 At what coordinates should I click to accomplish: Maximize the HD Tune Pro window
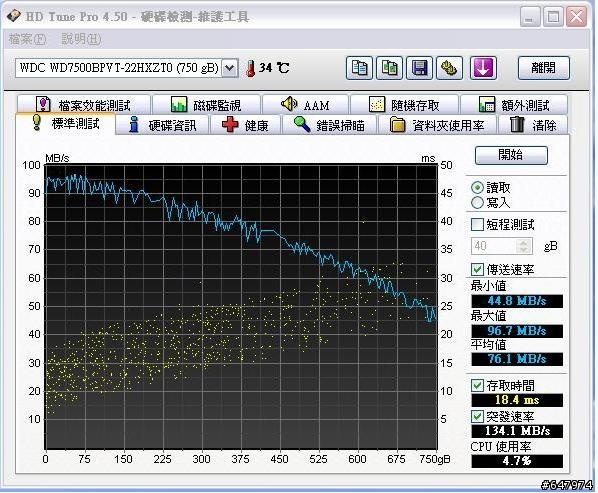coord(553,17)
